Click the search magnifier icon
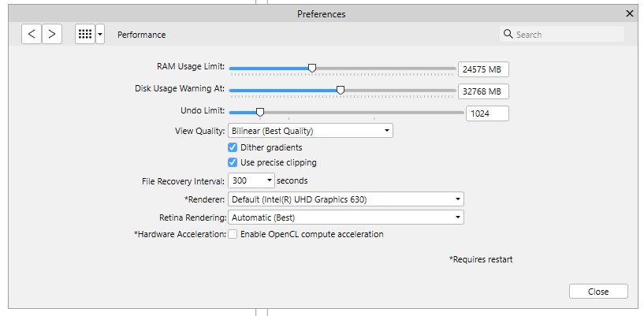Image resolution: width=644 pixels, height=316 pixels. pyautogui.click(x=508, y=34)
